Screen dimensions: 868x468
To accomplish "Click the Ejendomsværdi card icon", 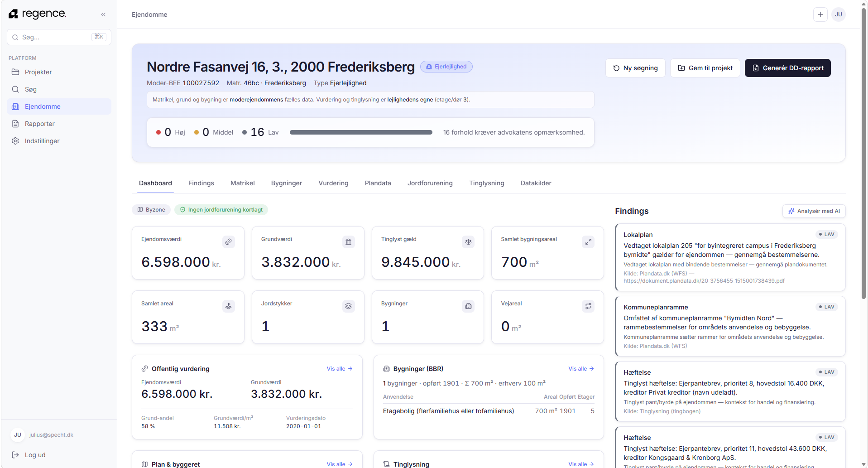I will coord(229,242).
